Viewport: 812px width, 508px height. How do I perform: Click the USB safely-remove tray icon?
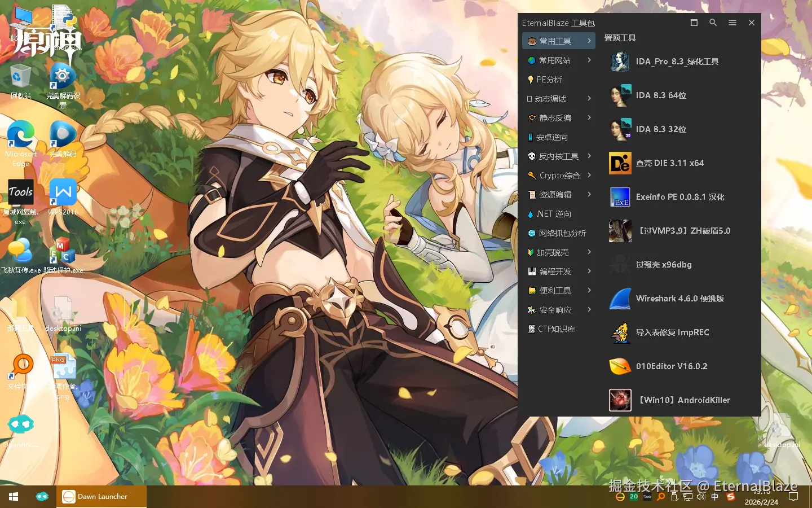click(x=674, y=497)
